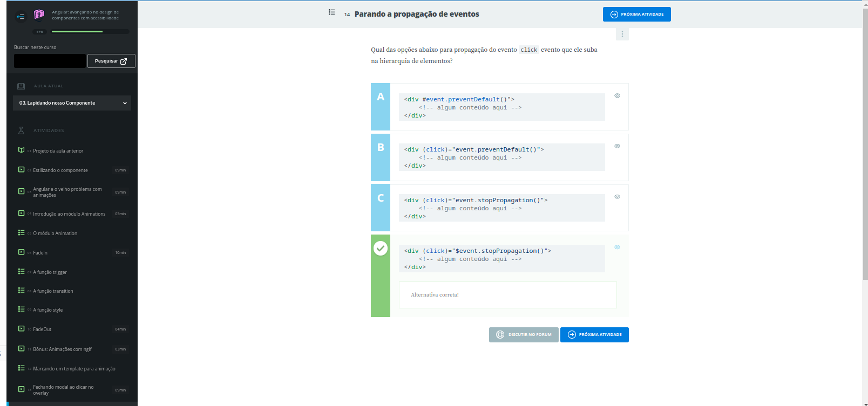The width and height of the screenshot is (868, 406).
Task: Open FadeOut activity
Action: point(42,329)
